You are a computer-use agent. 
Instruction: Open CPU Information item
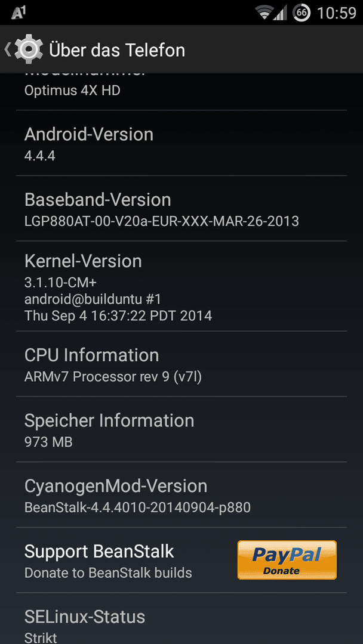[x=181, y=364]
